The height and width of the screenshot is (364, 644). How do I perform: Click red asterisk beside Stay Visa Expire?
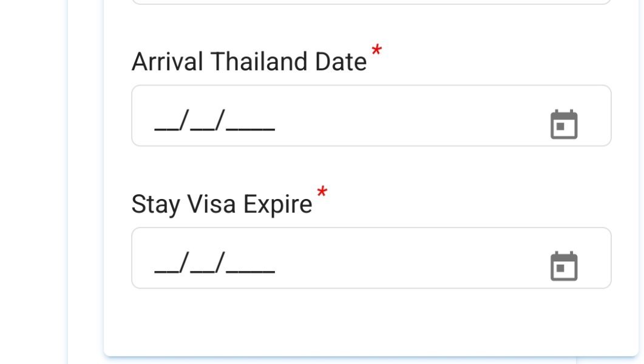[x=322, y=194]
